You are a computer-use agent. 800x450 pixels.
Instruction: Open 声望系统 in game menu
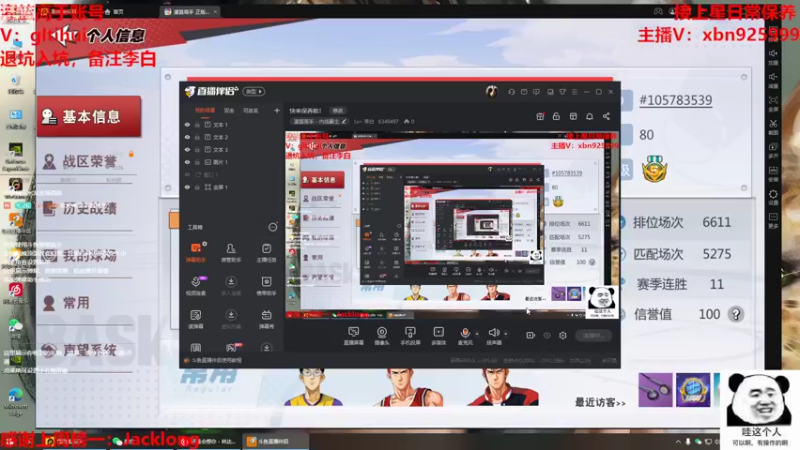click(x=87, y=350)
